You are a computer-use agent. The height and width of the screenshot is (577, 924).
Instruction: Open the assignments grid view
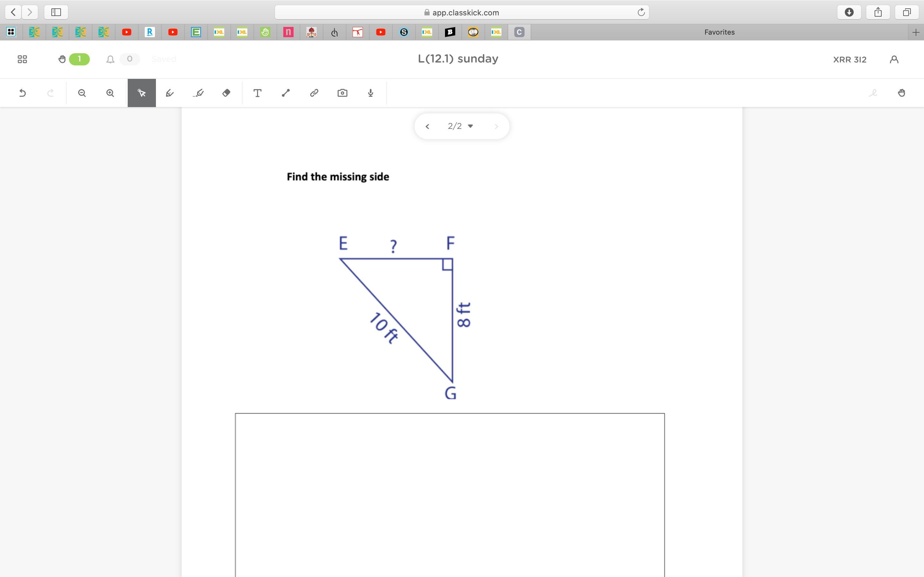click(22, 59)
